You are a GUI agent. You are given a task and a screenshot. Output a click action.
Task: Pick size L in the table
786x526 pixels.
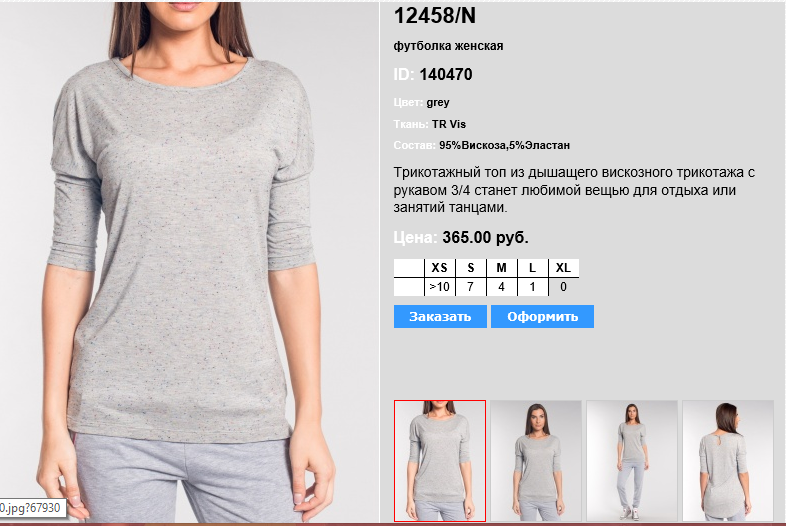tap(532, 268)
